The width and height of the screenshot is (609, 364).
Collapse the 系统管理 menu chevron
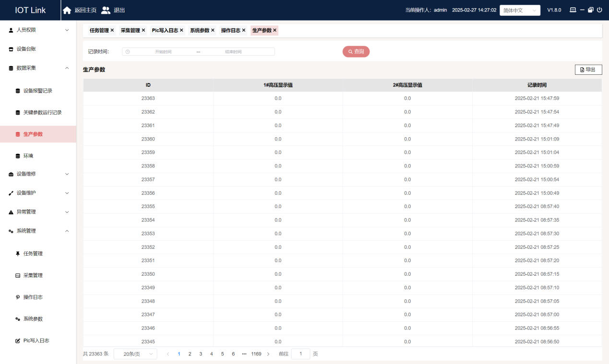tap(67, 231)
